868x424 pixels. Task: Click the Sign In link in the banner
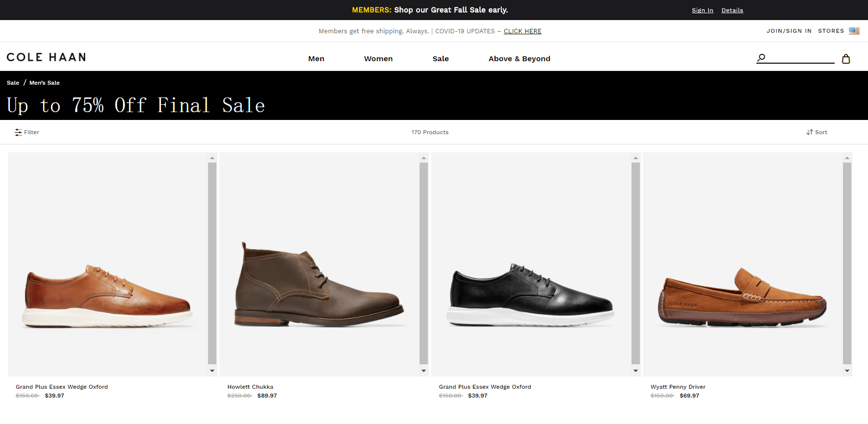point(703,10)
